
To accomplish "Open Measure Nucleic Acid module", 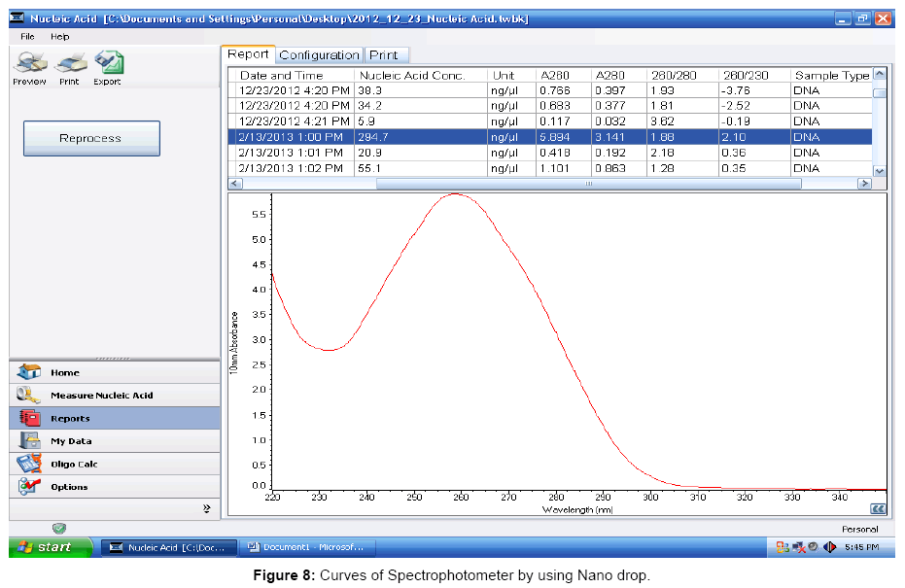I will coord(101,396).
